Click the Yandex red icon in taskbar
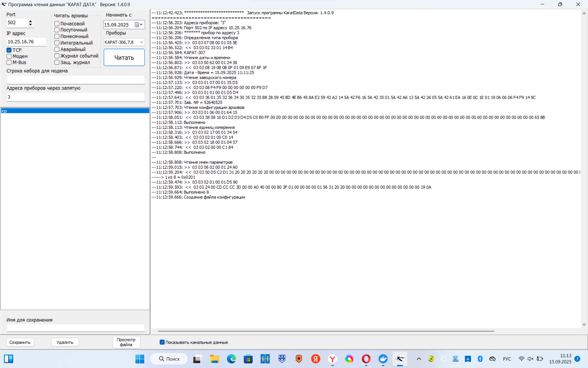Screen dimensions: 588x368 click(x=315, y=358)
